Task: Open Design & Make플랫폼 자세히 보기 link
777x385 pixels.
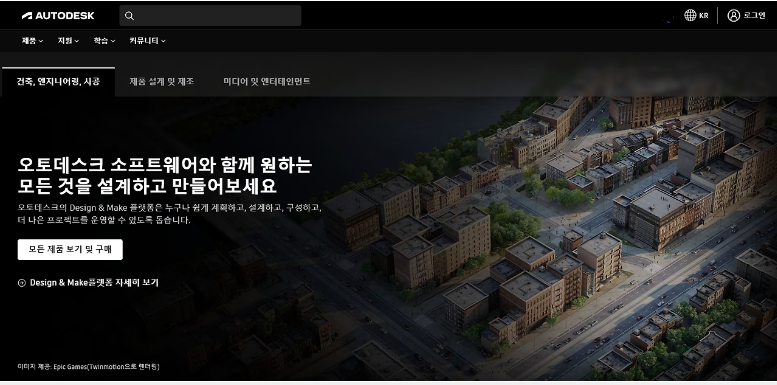Action: coord(94,283)
